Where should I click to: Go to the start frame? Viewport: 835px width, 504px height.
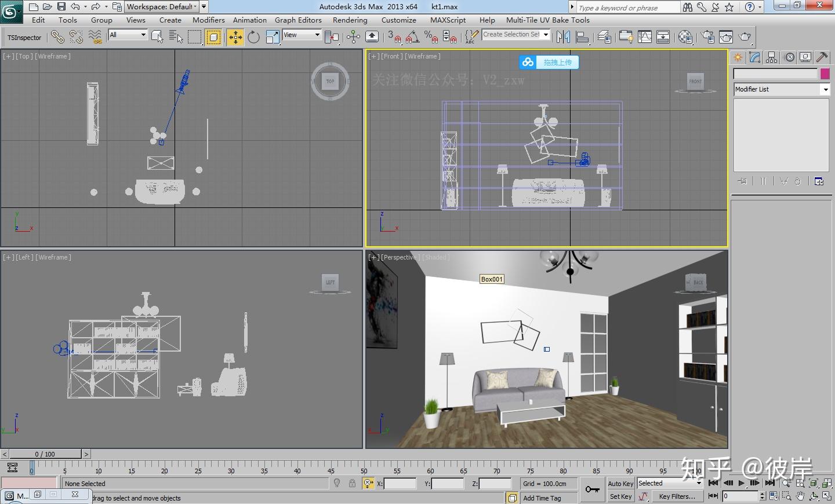(x=713, y=483)
